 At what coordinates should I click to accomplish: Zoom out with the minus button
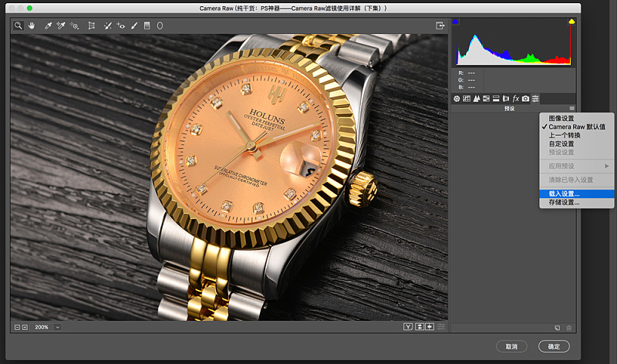click(17, 327)
